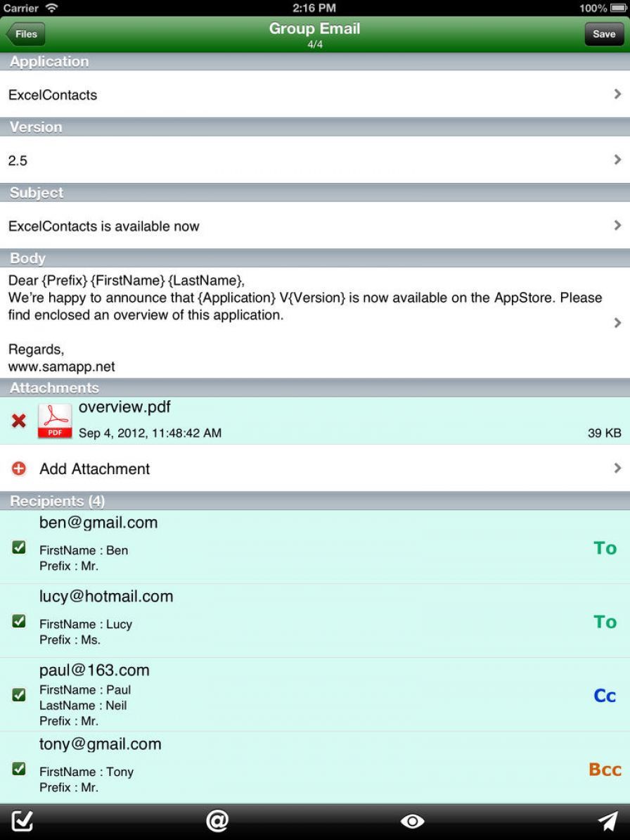The width and height of the screenshot is (630, 840).
Task: Uncheck lucy@hotmail.com recipient
Action: click(x=19, y=621)
